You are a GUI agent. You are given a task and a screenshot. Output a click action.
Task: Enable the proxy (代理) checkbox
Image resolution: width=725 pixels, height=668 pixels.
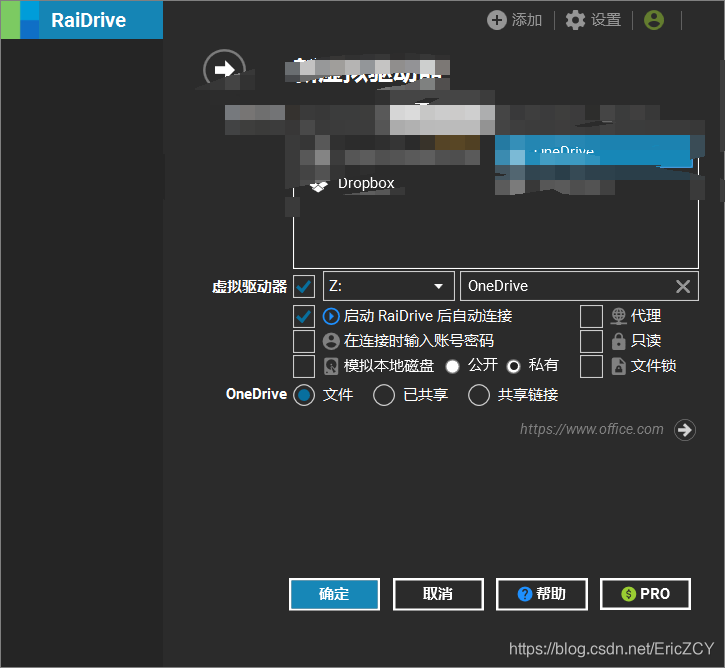(591, 316)
